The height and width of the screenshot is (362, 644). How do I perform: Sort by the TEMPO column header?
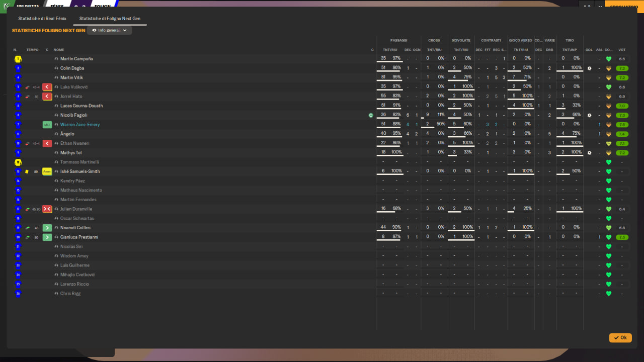click(x=32, y=50)
